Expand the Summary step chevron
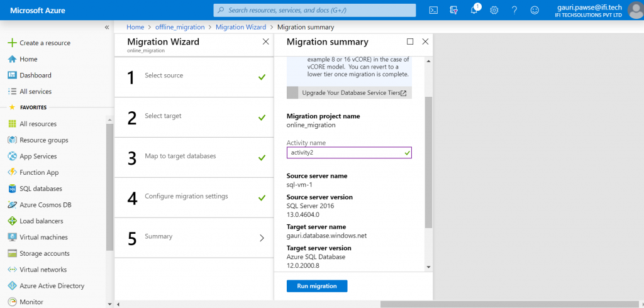Image resolution: width=644 pixels, height=308 pixels. 262,238
